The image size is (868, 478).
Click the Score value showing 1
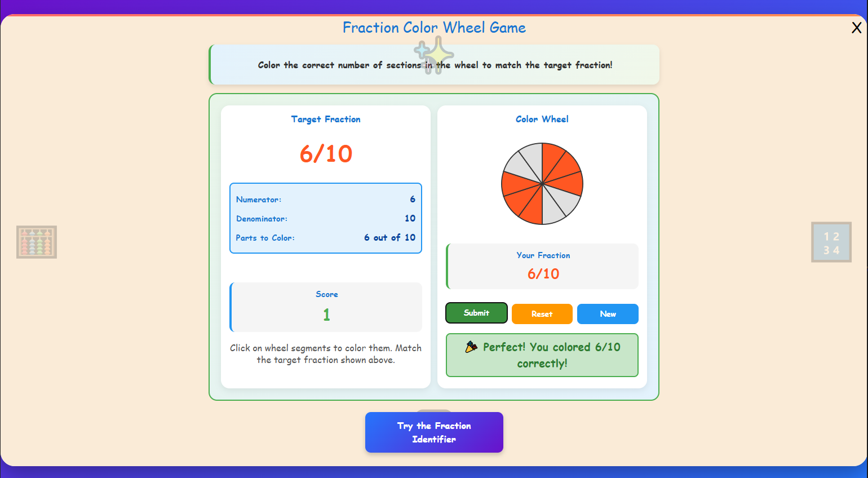coord(326,315)
